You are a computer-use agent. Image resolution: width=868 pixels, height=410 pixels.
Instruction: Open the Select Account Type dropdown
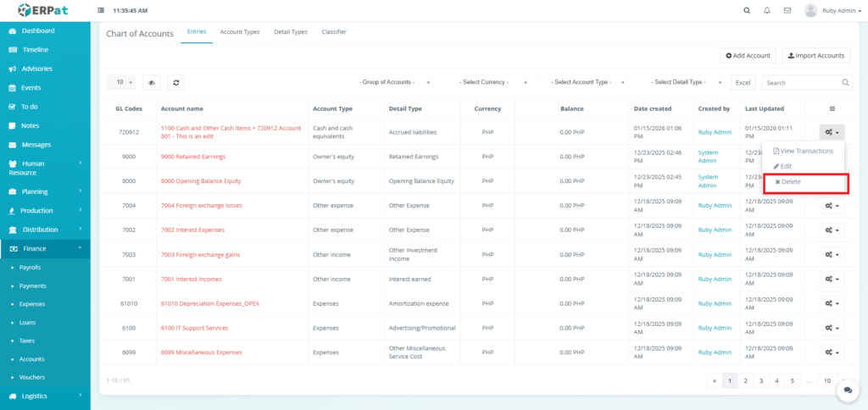tap(584, 82)
